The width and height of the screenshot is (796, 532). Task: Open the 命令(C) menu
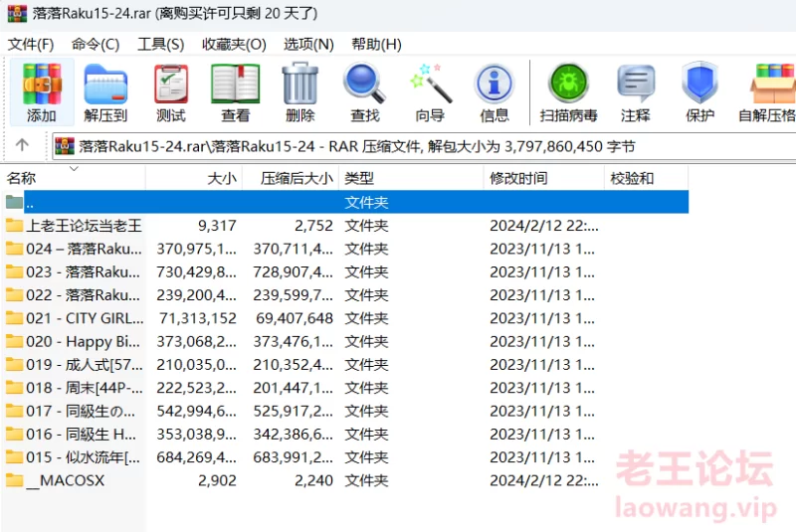coord(96,45)
